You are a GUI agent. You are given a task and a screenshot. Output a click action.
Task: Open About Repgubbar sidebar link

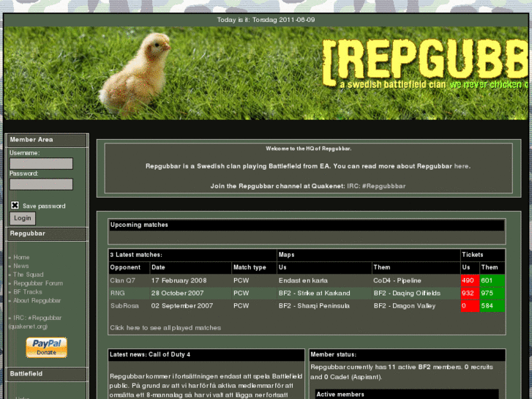(37, 300)
